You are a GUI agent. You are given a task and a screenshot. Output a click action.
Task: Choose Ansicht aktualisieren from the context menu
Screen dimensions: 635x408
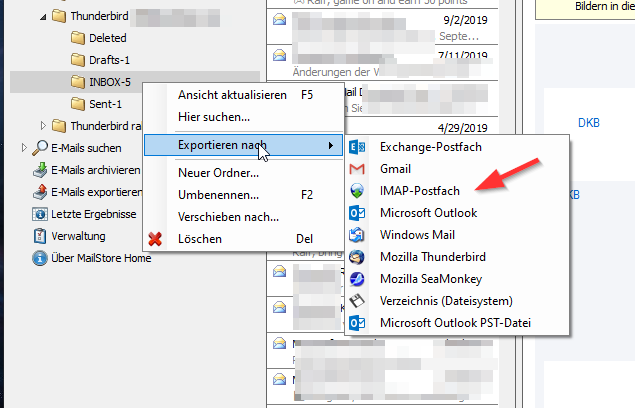pos(243,95)
